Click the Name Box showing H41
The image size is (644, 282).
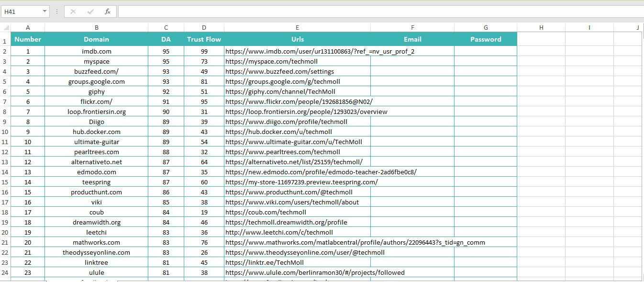tap(22, 11)
